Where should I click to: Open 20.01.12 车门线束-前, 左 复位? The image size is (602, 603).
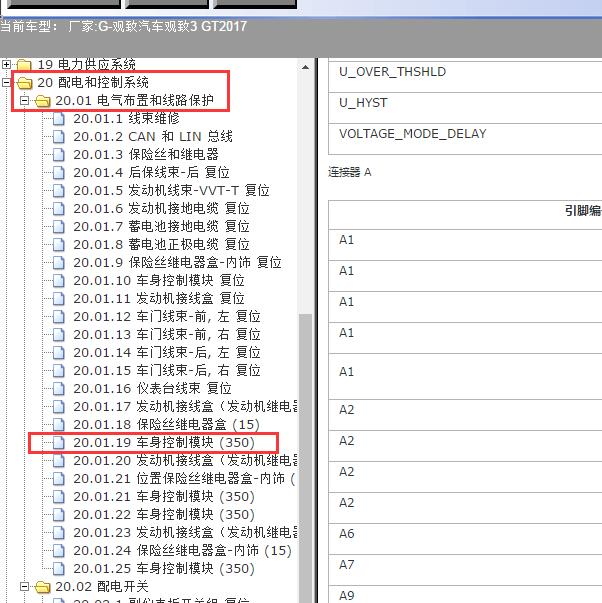tap(167, 316)
